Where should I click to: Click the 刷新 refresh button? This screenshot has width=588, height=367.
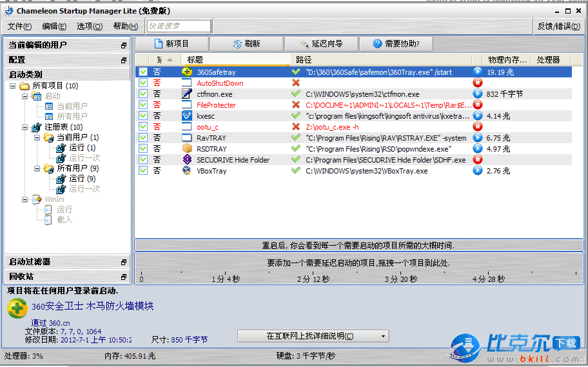[x=246, y=44]
